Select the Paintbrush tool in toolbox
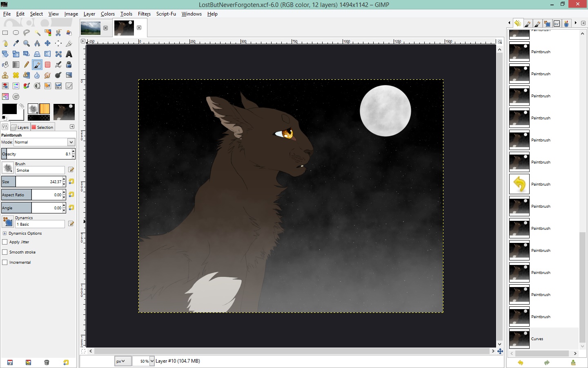 click(37, 65)
